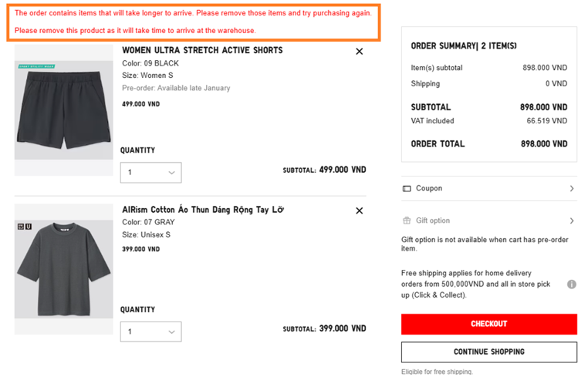The image size is (588, 387).
Task: Open AIRism Cotton Áo Thun product title
Action: tap(202, 210)
